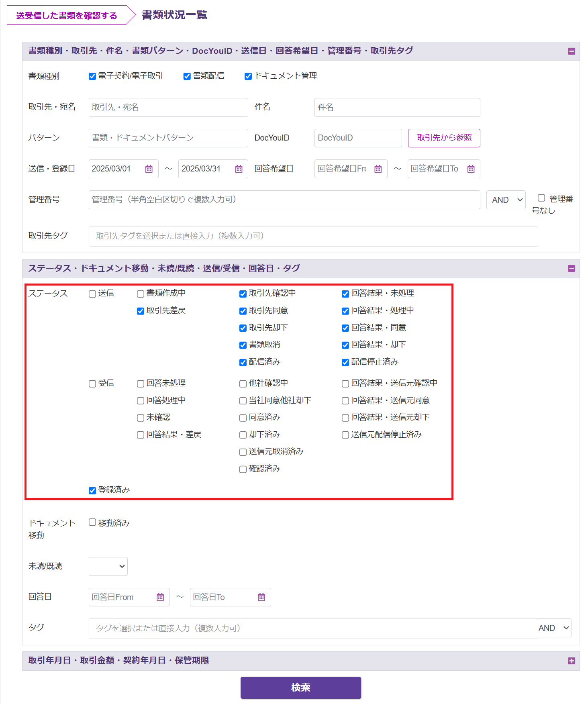588x704 pixels.
Task: Uncheck 取引先差戻 checkbox
Action: [141, 311]
